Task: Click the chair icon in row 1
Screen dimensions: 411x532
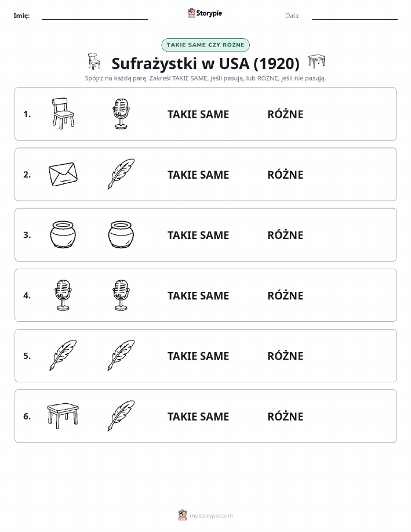Action: 63,114
